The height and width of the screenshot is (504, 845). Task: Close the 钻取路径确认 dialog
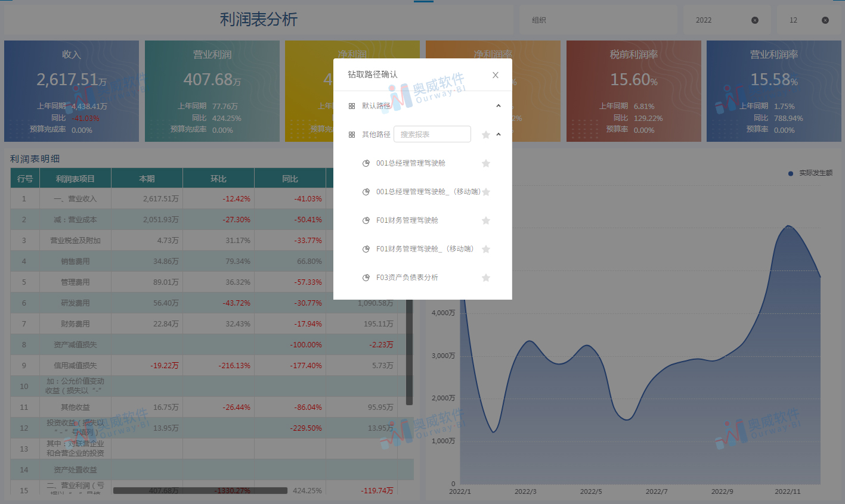pos(495,75)
